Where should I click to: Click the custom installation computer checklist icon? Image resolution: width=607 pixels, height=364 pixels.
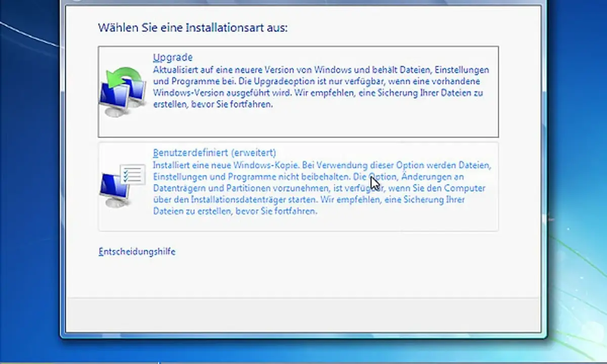(x=123, y=185)
